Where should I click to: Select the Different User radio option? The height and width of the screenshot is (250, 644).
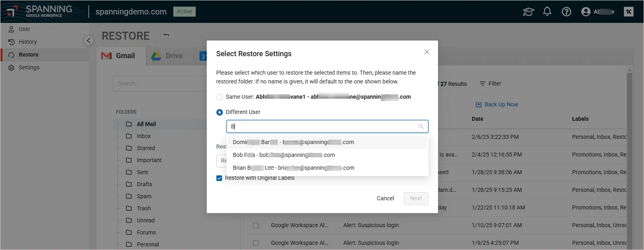click(x=220, y=112)
